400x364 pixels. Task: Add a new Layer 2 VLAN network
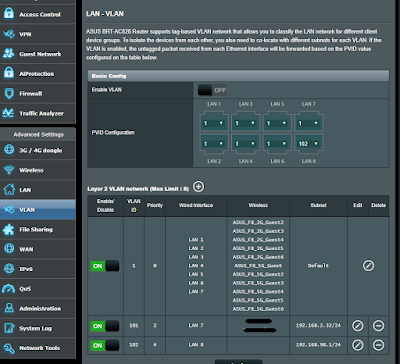199,187
